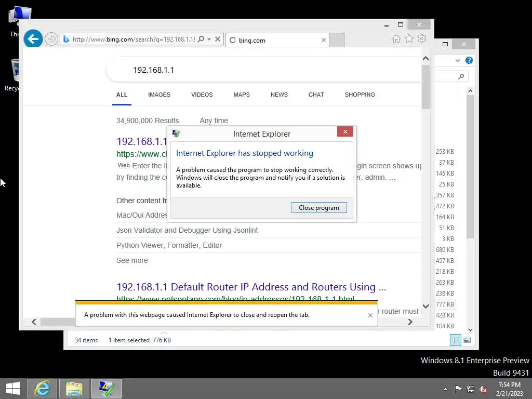This screenshot has height=399, width=532.
Task: Open the Default Router IP Address result
Action: coord(251,287)
